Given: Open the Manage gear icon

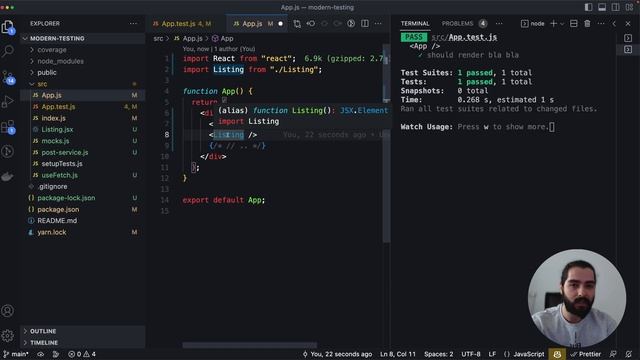Looking at the screenshot, I should 8,336.
